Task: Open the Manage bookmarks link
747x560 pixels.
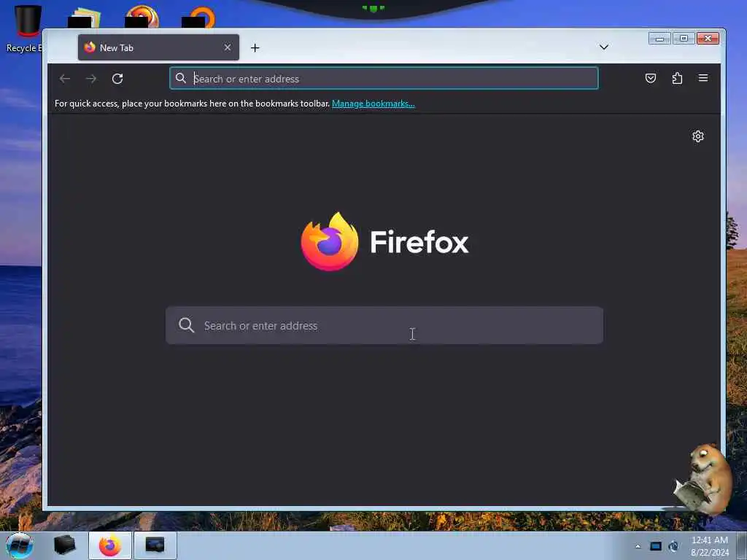Action: (373, 104)
